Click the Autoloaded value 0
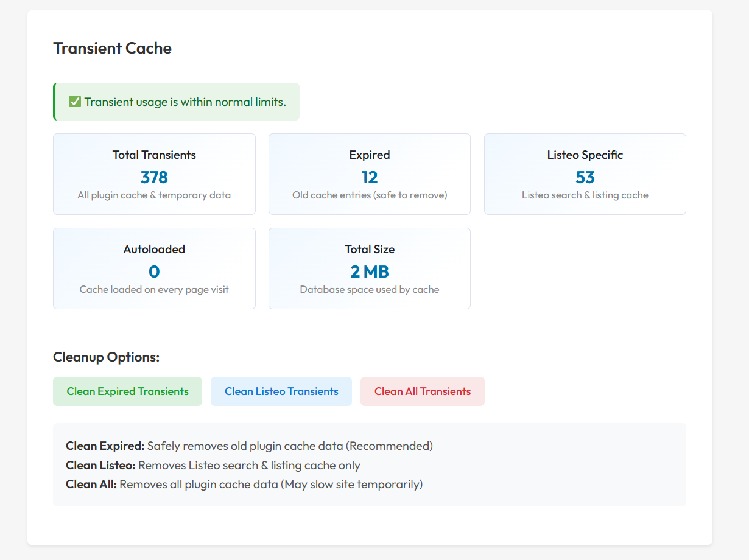 [154, 271]
